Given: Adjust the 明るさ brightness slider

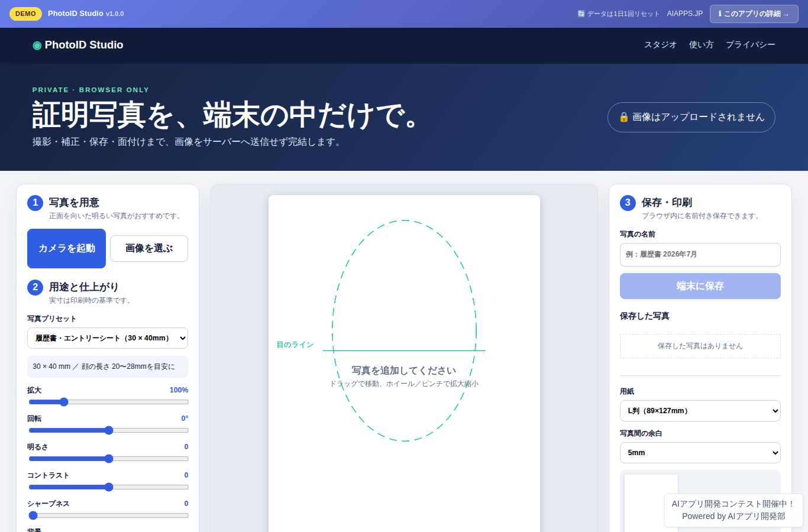Looking at the screenshot, I should [108, 459].
